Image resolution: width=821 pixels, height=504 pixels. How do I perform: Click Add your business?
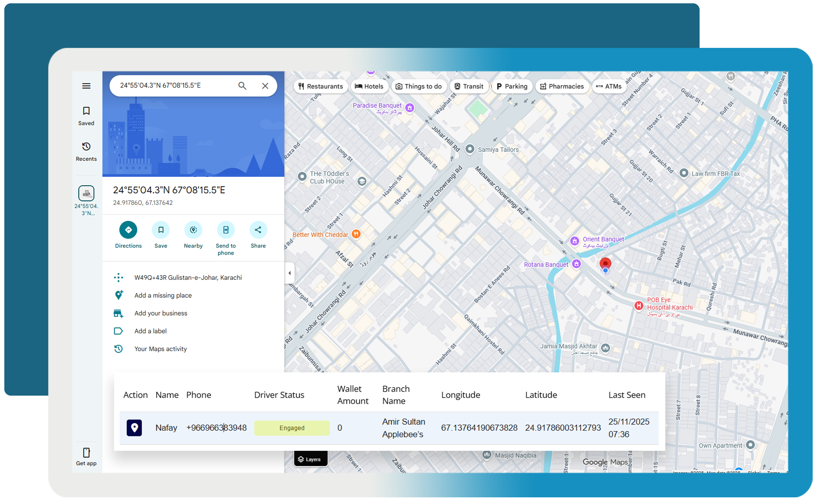tap(161, 313)
